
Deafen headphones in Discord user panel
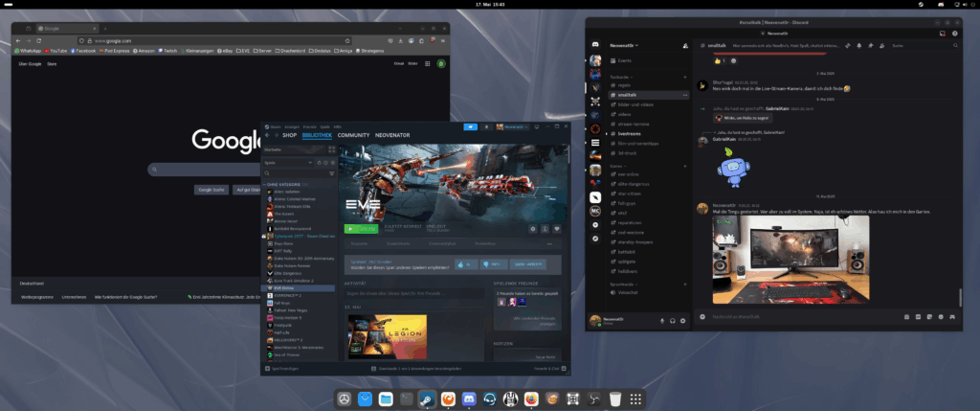[673, 321]
